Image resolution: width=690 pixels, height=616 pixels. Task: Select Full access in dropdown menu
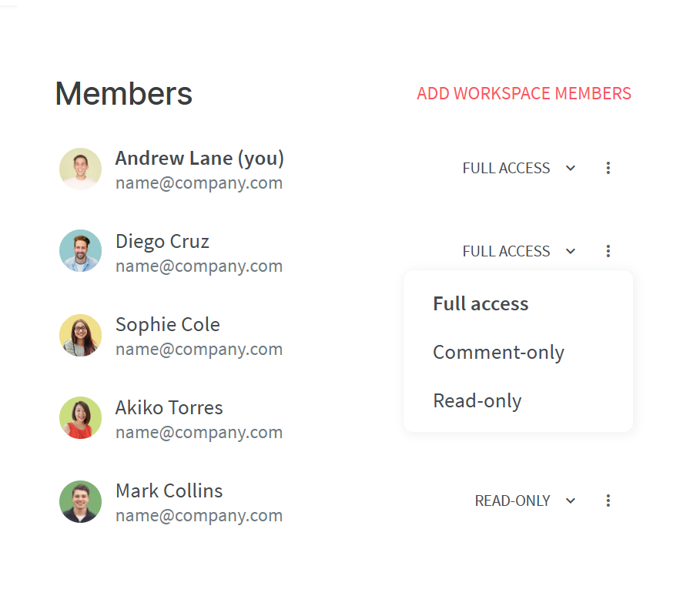click(481, 303)
